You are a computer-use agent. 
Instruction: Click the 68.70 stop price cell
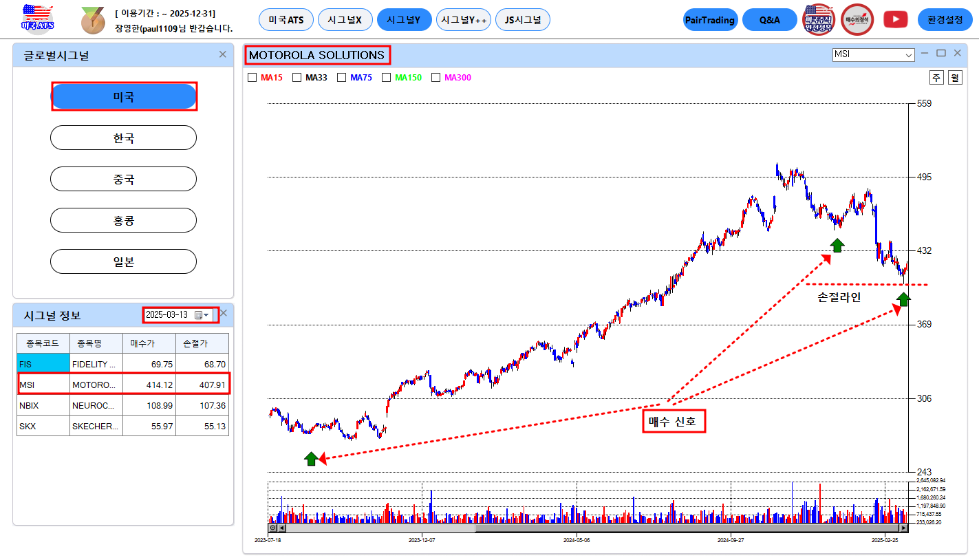click(202, 364)
